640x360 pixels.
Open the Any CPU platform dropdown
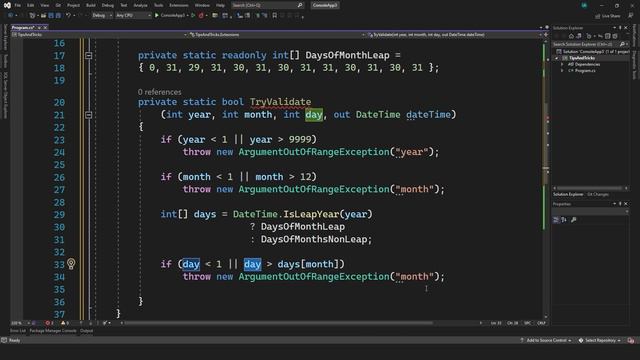(133, 16)
